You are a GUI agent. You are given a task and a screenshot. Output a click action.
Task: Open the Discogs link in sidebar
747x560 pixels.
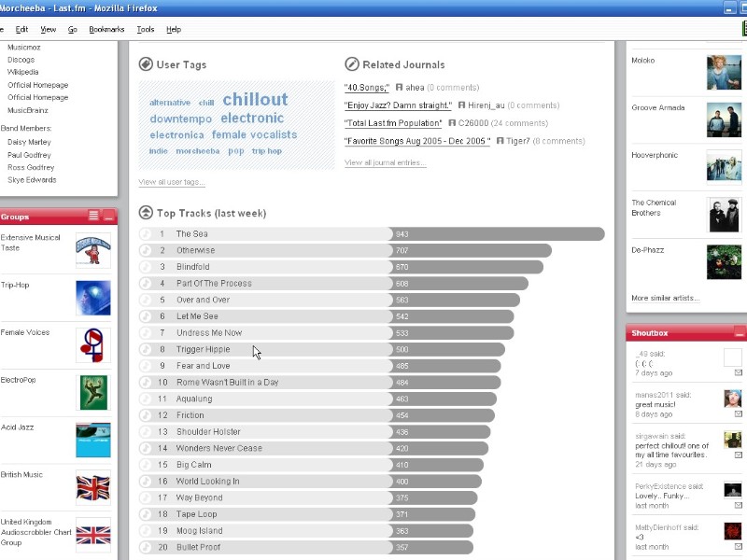click(x=21, y=60)
